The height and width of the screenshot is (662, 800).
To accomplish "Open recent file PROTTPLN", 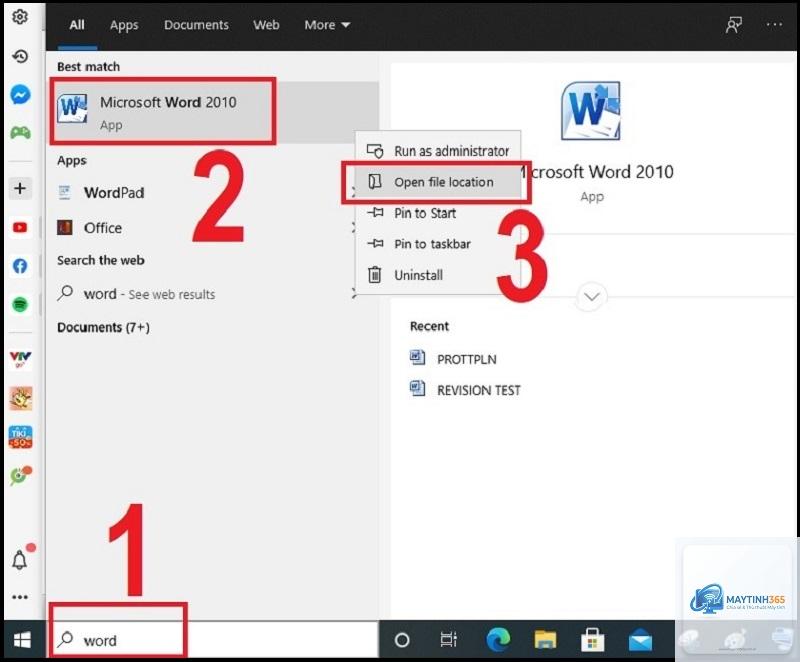I will coord(453,359).
